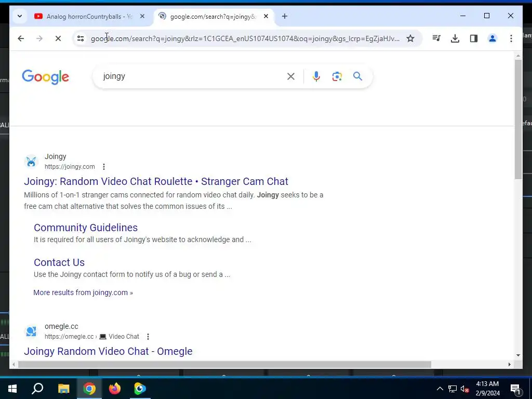
Task: Click the scroll down arrow
Action: click(518, 355)
